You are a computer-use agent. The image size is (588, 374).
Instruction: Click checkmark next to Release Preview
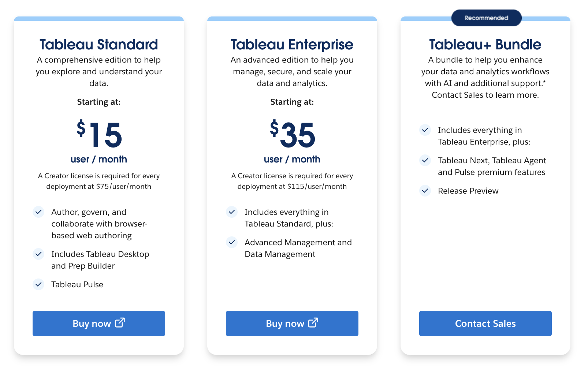[x=425, y=191]
